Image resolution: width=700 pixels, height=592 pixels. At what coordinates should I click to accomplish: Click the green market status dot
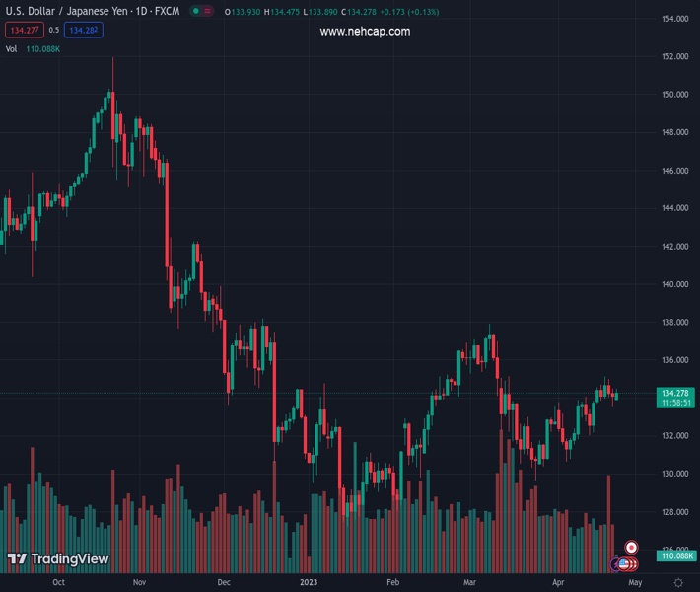point(195,11)
